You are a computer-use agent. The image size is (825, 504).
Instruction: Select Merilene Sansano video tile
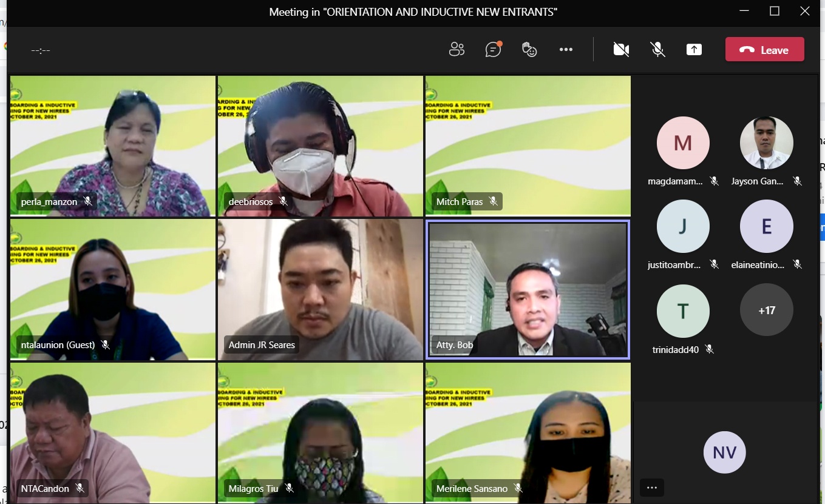(528, 433)
